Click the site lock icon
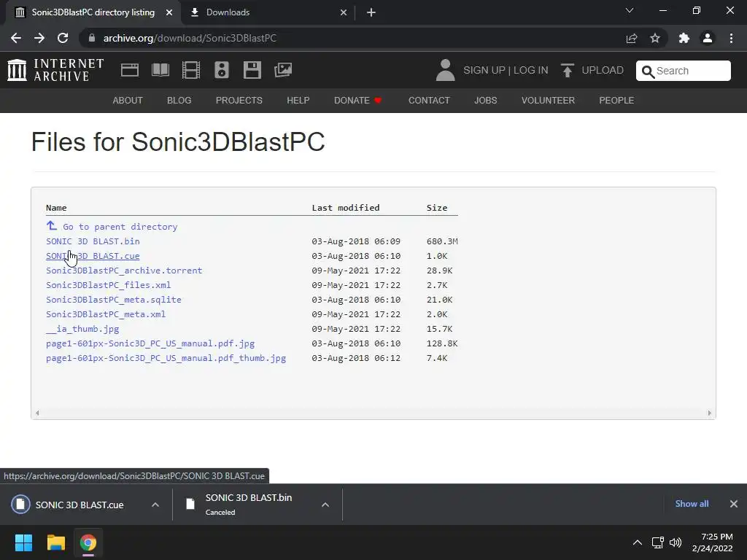 [x=92, y=38]
